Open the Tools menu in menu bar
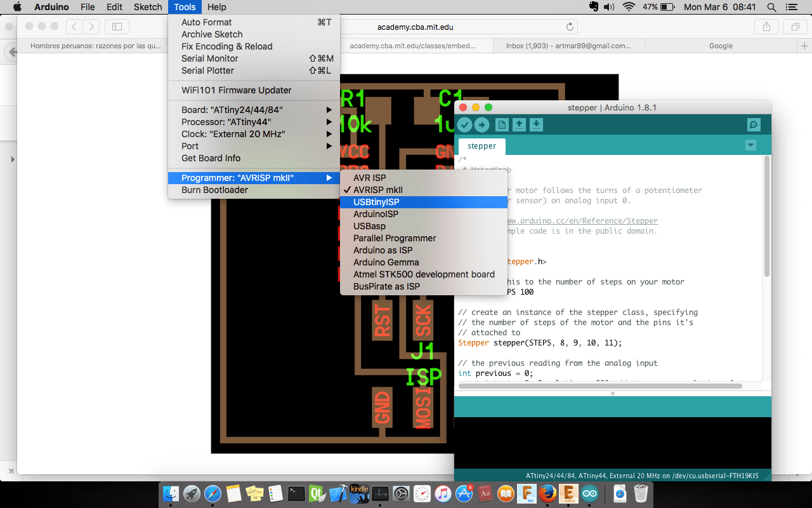The width and height of the screenshot is (812, 508). click(185, 7)
